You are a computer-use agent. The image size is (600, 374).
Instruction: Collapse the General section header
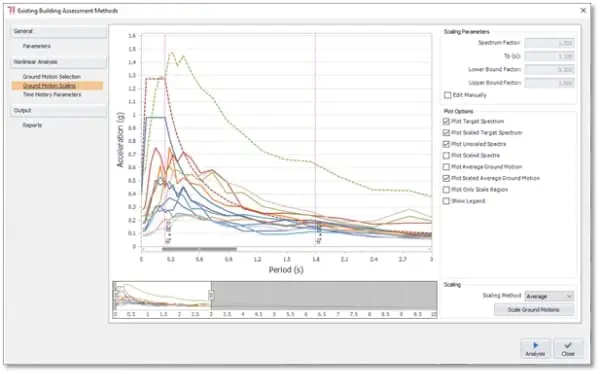pyautogui.click(x=58, y=31)
